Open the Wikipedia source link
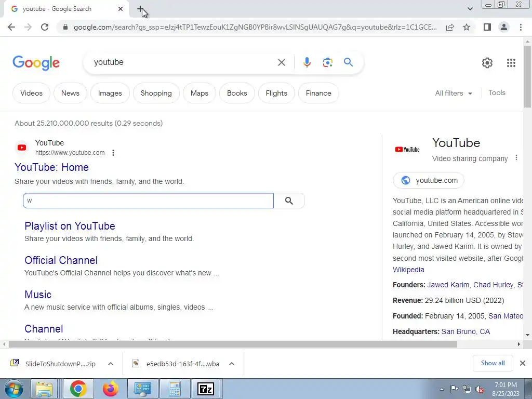 (x=408, y=270)
